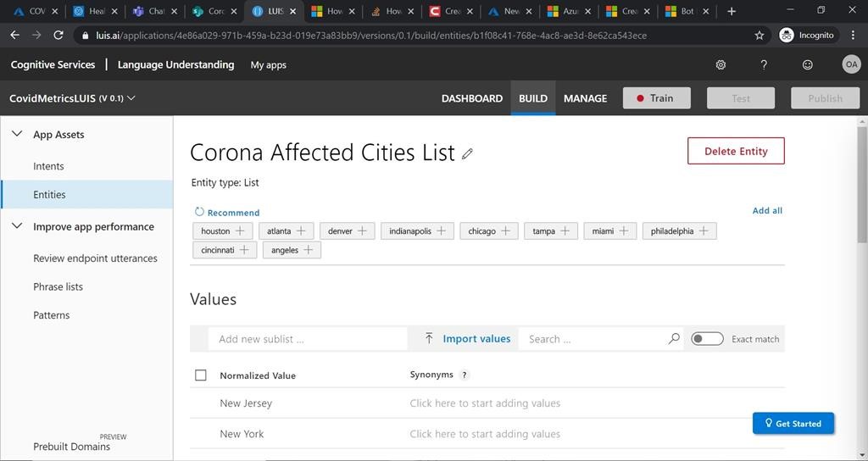Click the Add all link
Image resolution: width=868 pixels, height=461 pixels.
click(767, 210)
